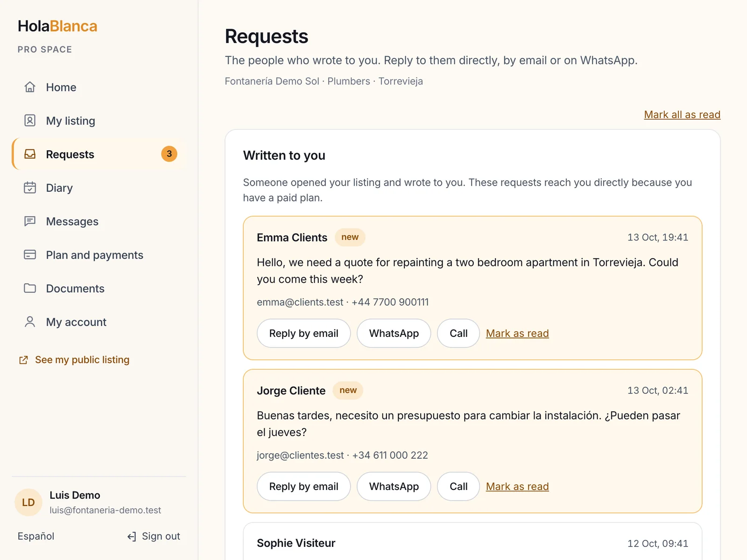Click the new tag next to Jorge Cliente
Image resolution: width=747 pixels, height=560 pixels.
pos(348,390)
